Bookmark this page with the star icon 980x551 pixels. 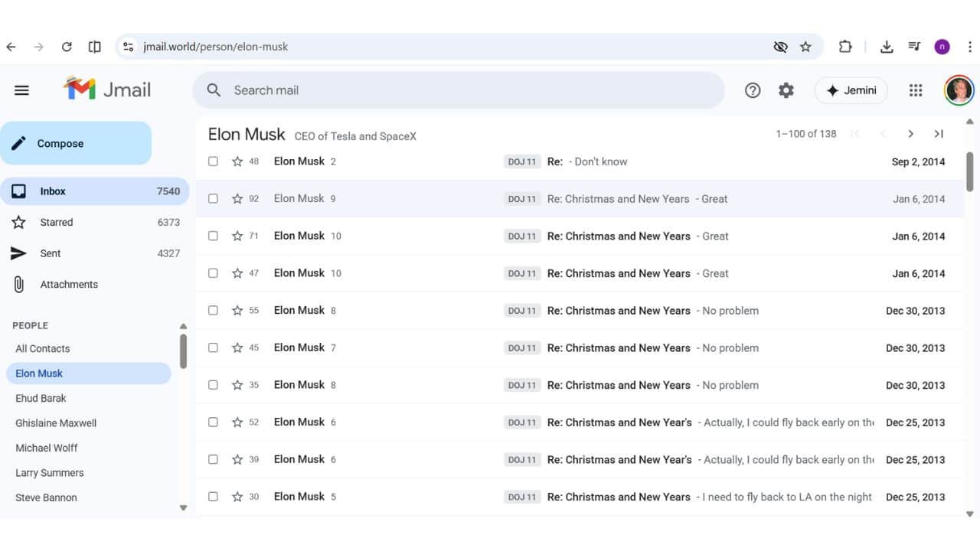click(x=805, y=47)
